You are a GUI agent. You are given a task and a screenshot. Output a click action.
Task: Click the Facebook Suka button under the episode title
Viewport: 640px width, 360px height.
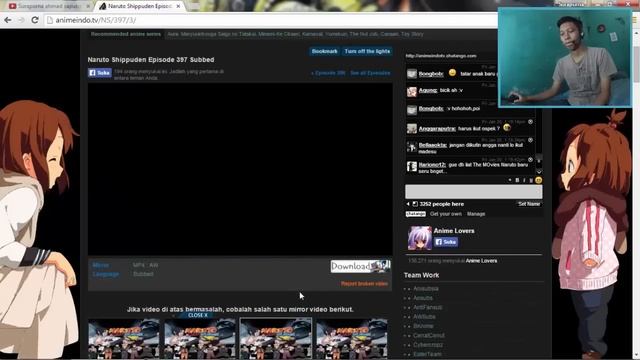coord(100,73)
